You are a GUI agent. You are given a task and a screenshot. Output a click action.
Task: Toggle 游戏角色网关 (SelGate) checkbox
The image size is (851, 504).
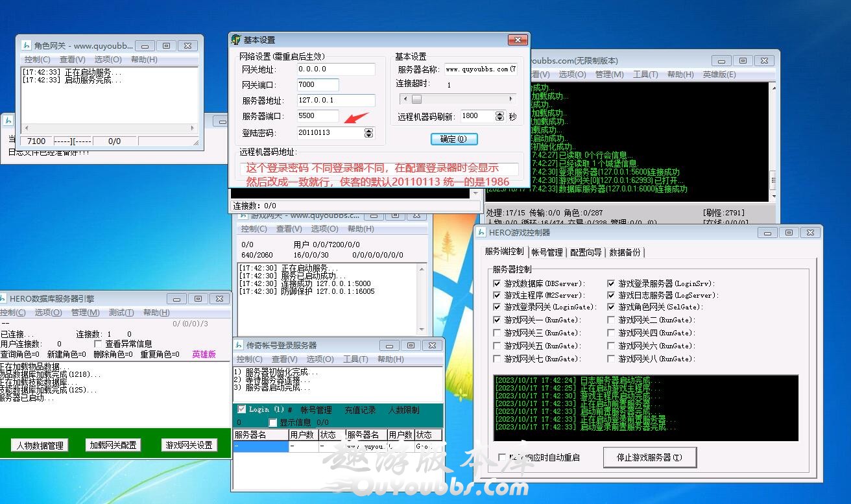coord(611,307)
